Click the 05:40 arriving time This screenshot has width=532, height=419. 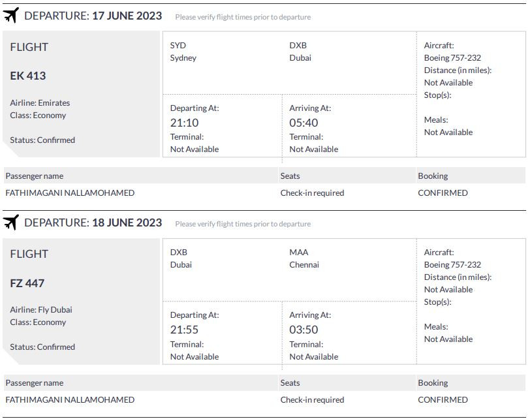304,123
